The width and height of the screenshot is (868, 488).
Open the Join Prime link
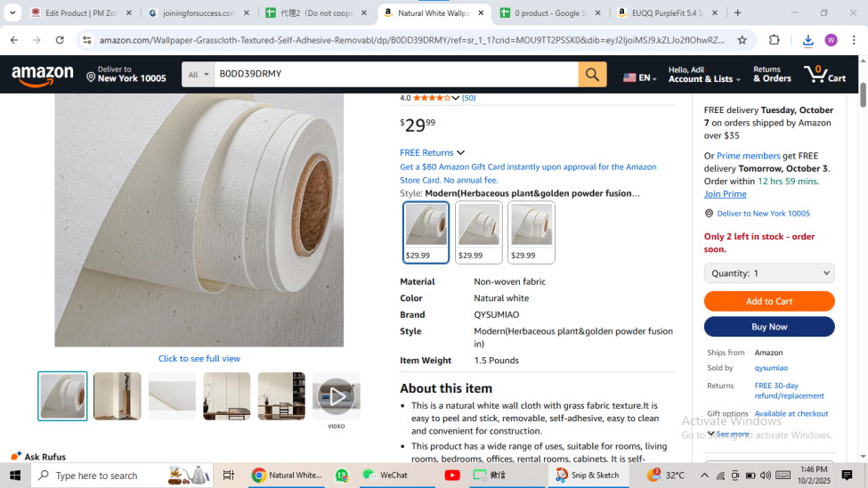pos(725,194)
